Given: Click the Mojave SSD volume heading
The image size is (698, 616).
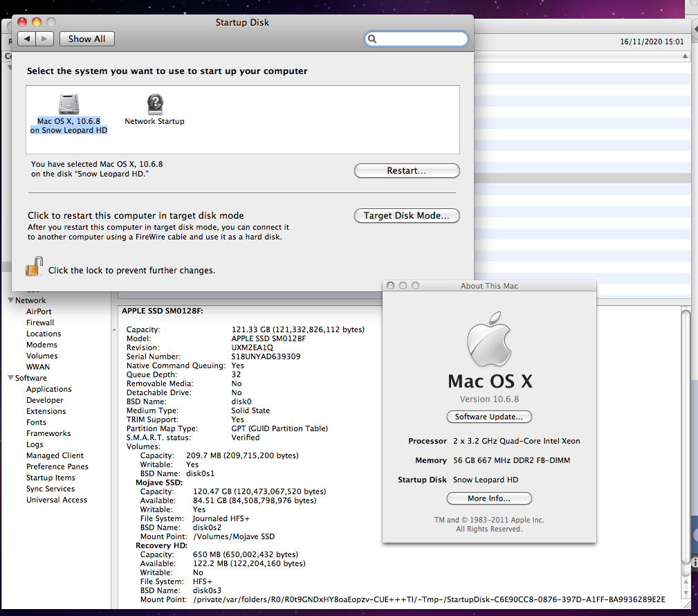Looking at the screenshot, I should point(159,482).
